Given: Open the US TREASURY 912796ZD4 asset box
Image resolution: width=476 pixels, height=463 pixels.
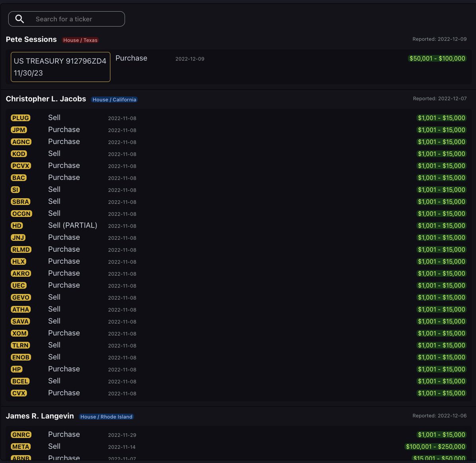Looking at the screenshot, I should click(x=60, y=67).
